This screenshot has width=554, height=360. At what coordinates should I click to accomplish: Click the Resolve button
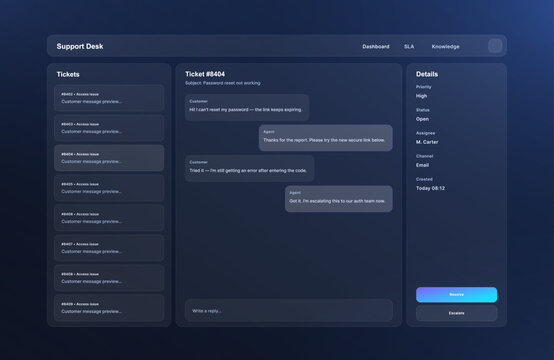tap(456, 295)
